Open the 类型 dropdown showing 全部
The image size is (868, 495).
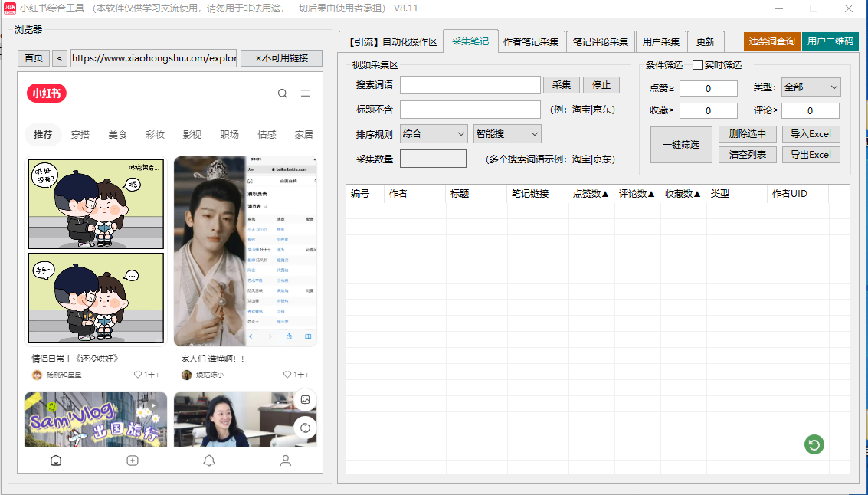[x=811, y=87]
